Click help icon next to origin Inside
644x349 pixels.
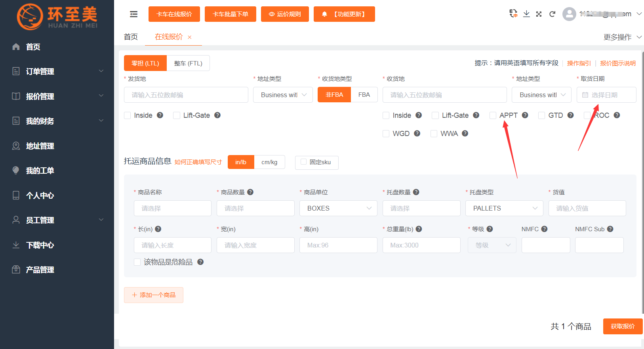(x=160, y=115)
